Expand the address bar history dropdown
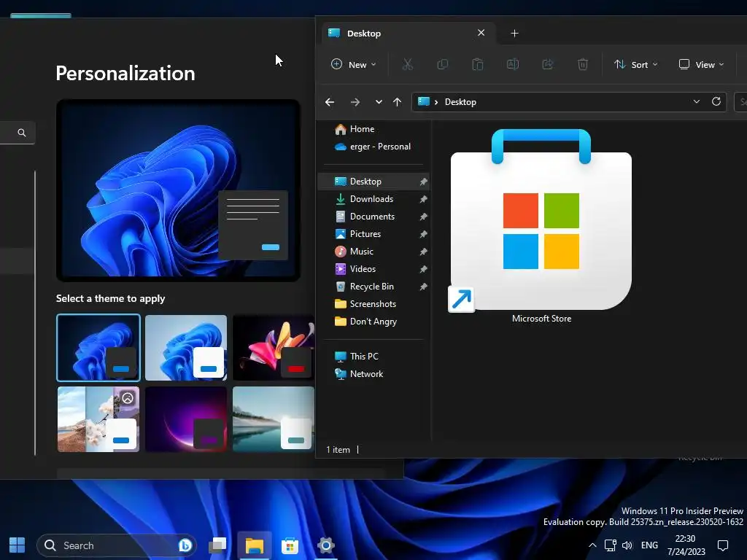Viewport: 747px width, 560px height. click(x=697, y=101)
